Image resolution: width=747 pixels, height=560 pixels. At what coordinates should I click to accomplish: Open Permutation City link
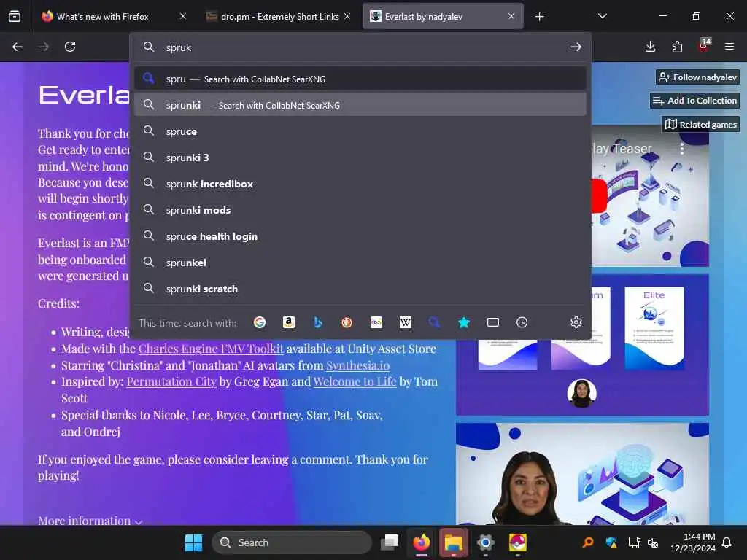[171, 381]
